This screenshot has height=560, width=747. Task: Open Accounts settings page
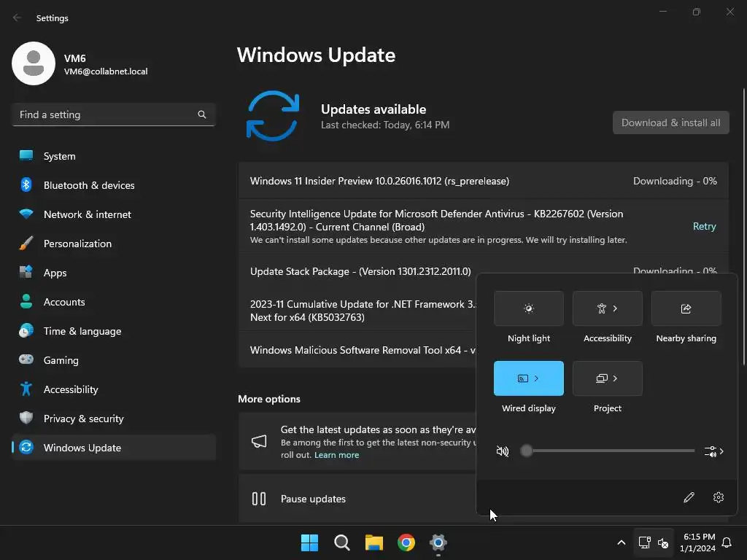coord(113,301)
